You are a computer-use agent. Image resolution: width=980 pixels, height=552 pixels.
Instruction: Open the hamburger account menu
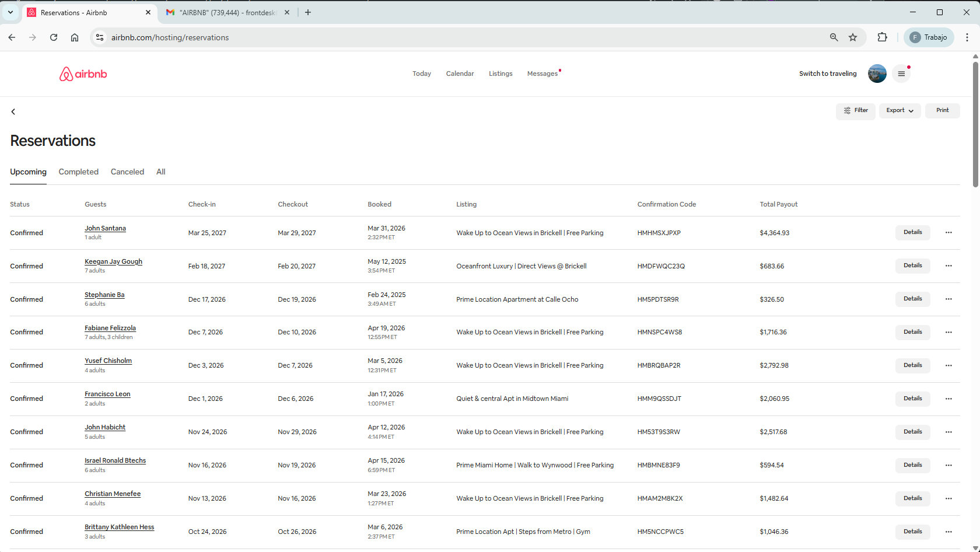(x=901, y=74)
